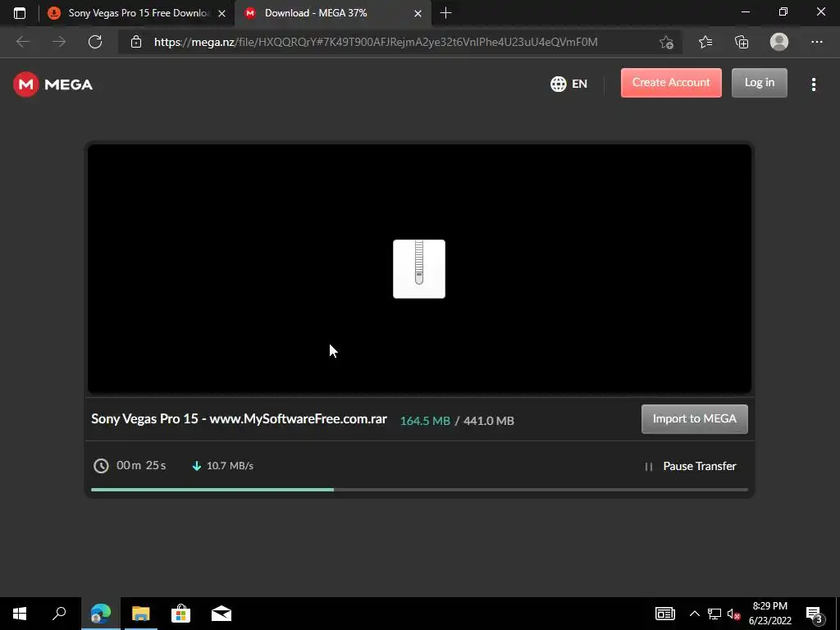Open the browser profile avatar
This screenshot has width=840, height=630.
pos(779,42)
